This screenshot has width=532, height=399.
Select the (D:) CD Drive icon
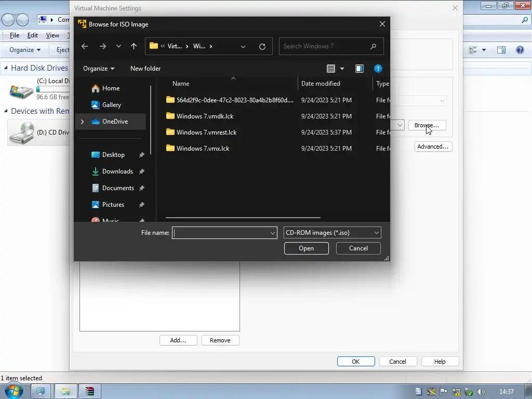pos(22,133)
